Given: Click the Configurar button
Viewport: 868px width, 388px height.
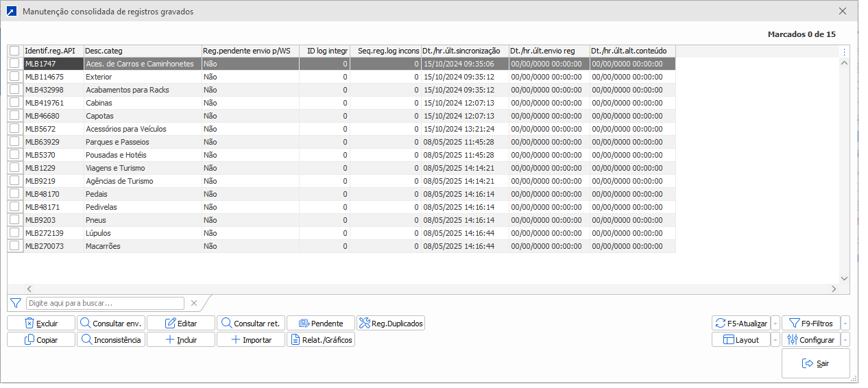Looking at the screenshot, I should [x=811, y=339].
